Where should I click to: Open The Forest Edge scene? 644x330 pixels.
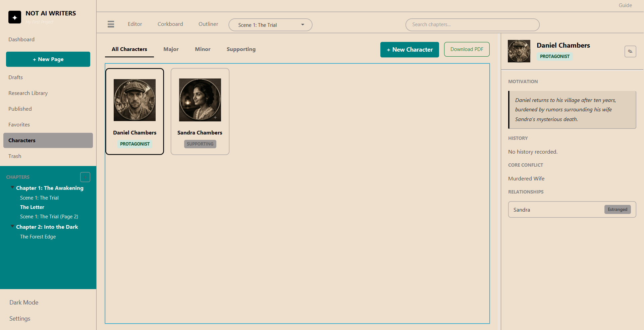pos(38,237)
